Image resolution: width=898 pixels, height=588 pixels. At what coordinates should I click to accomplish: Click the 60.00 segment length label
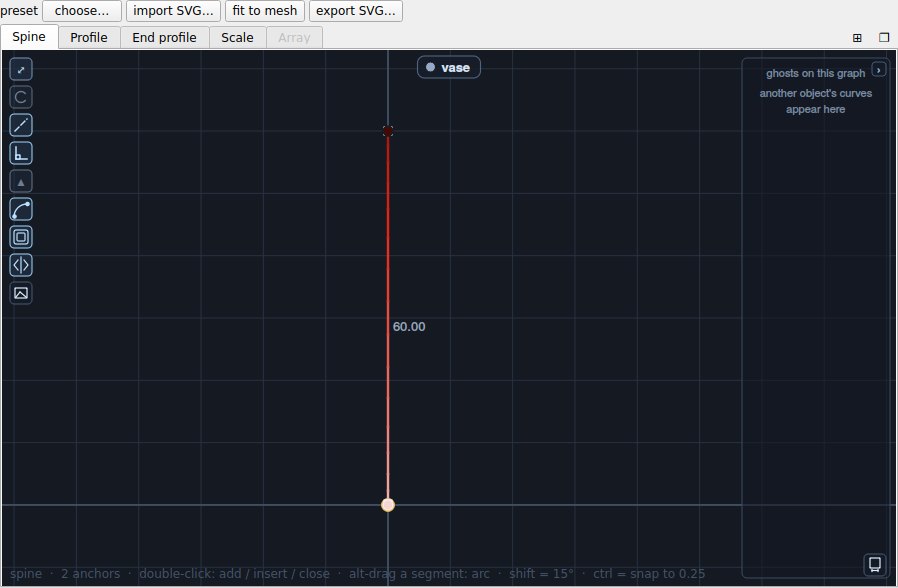(409, 327)
